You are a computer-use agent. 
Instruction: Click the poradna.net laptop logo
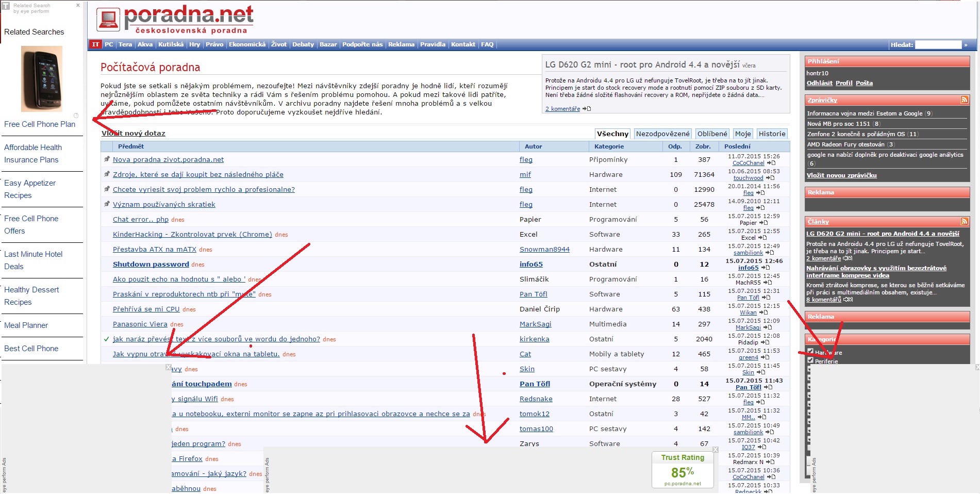pos(108,20)
